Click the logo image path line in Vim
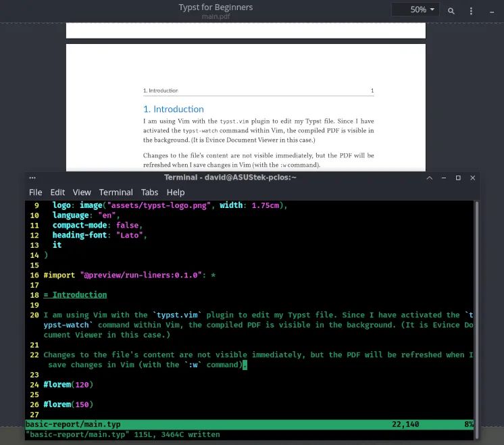The width and height of the screenshot is (504, 445). click(170, 205)
